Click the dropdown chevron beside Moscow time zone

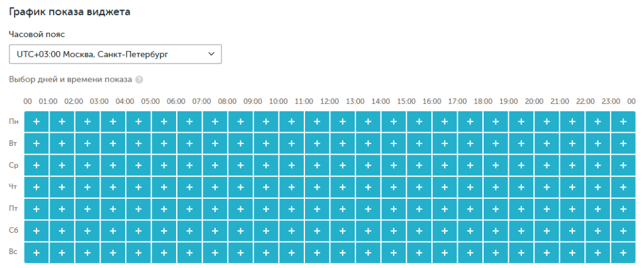coord(211,54)
